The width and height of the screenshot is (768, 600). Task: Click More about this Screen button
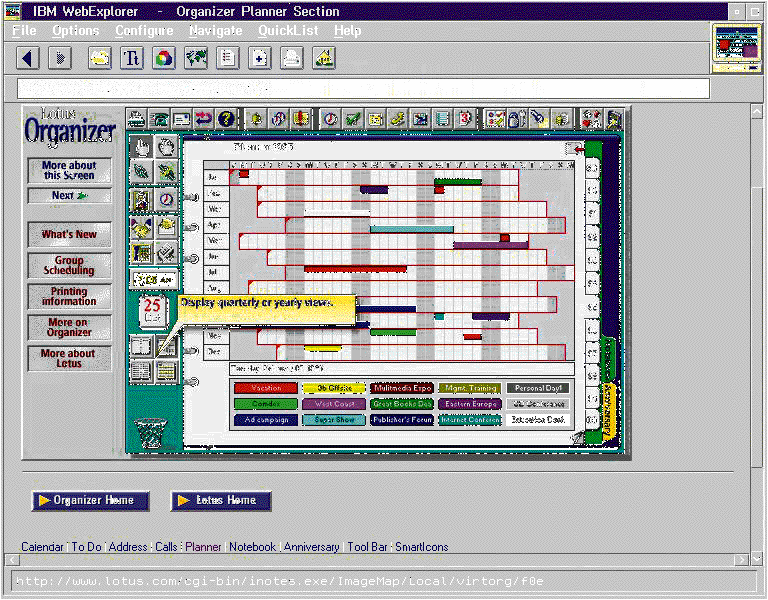[x=69, y=170]
